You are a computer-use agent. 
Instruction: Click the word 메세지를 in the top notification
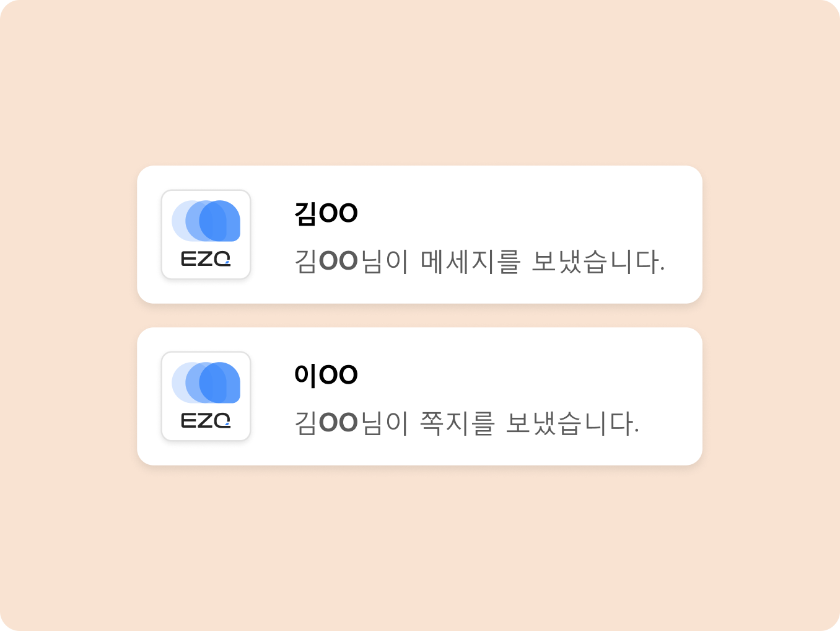pyautogui.click(x=470, y=262)
